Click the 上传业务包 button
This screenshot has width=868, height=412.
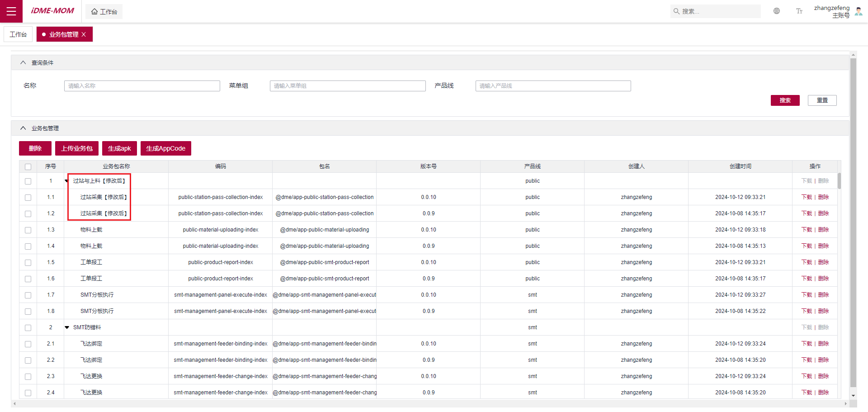coord(77,148)
